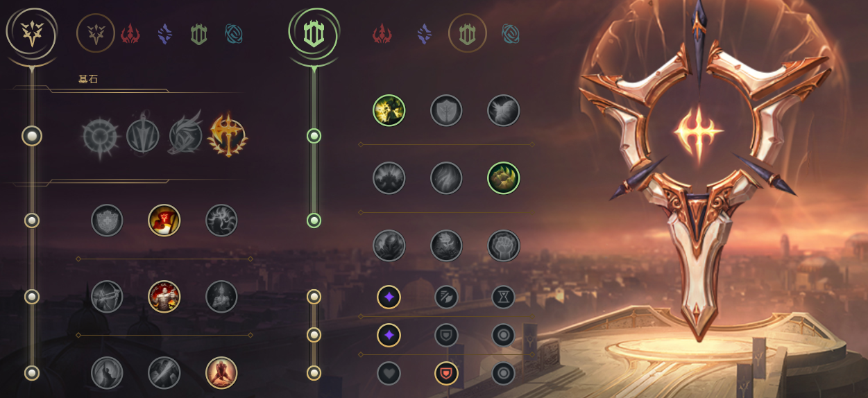
Task: Pick the Lethal Tempo keystone rune
Action: [x=143, y=137]
